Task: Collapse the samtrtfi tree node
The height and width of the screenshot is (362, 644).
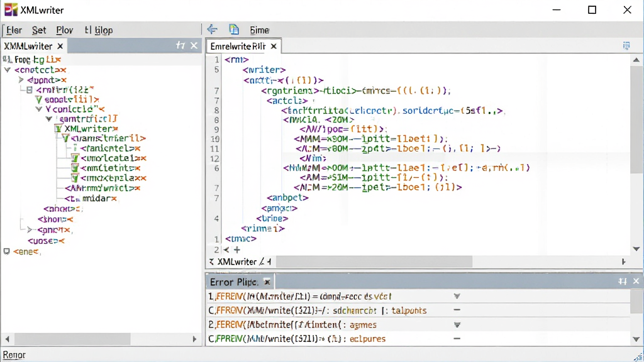Action: [49, 119]
